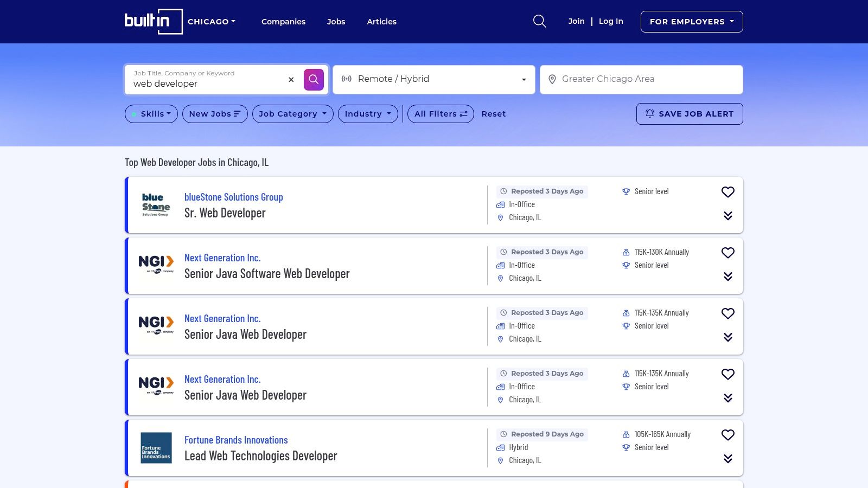Open the Skills filter dropdown
The image size is (868, 488).
click(x=151, y=114)
